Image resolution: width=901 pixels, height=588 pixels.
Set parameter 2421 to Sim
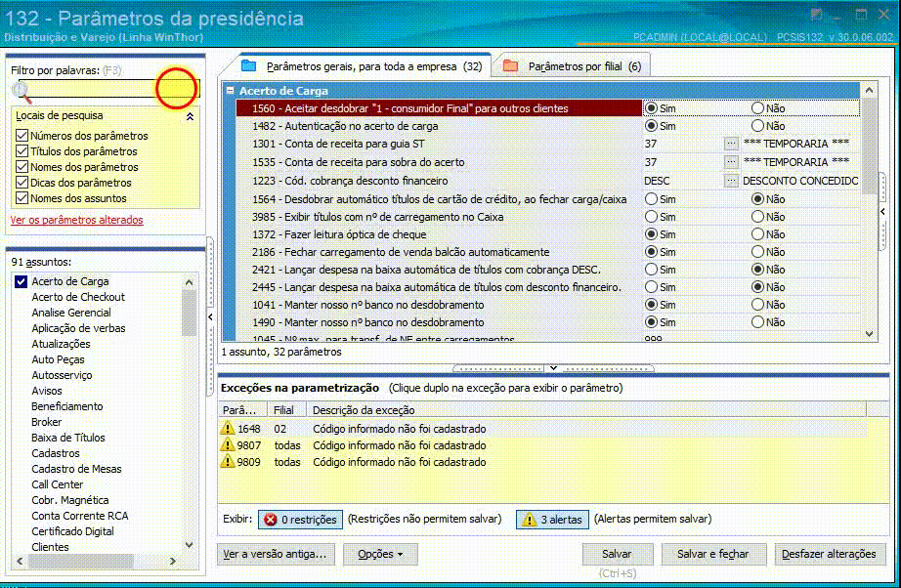(x=651, y=270)
